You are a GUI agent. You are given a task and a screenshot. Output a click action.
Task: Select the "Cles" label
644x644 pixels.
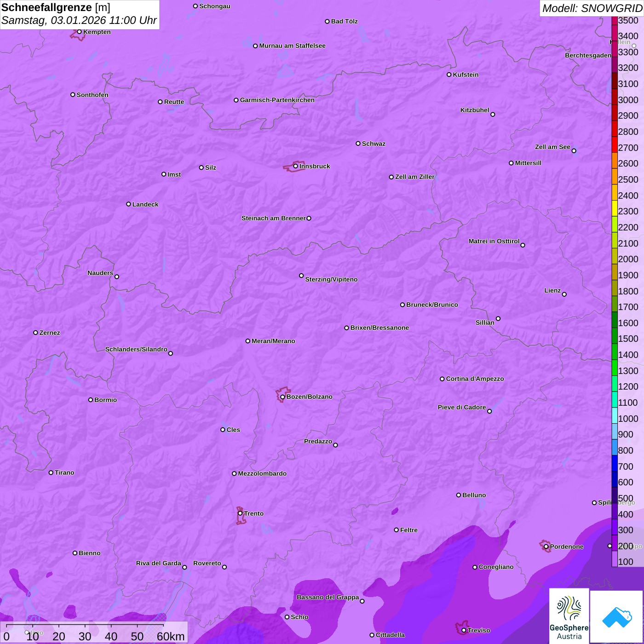click(233, 430)
